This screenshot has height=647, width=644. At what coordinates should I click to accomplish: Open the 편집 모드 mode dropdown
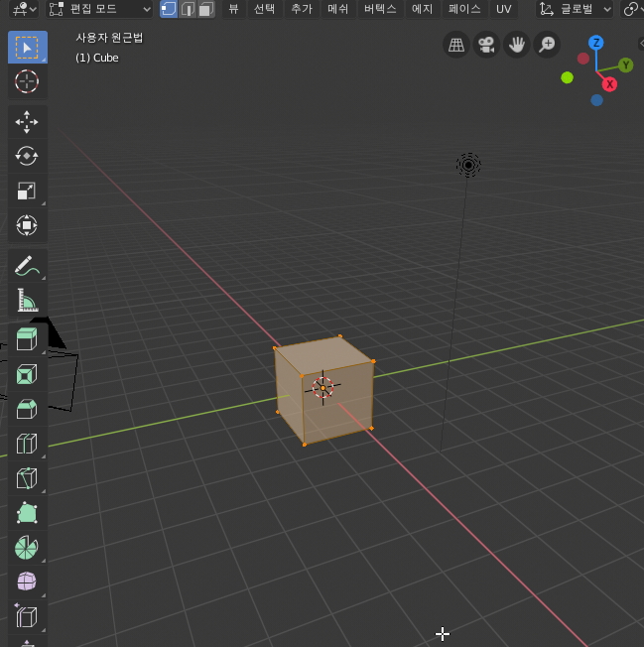pos(99,9)
